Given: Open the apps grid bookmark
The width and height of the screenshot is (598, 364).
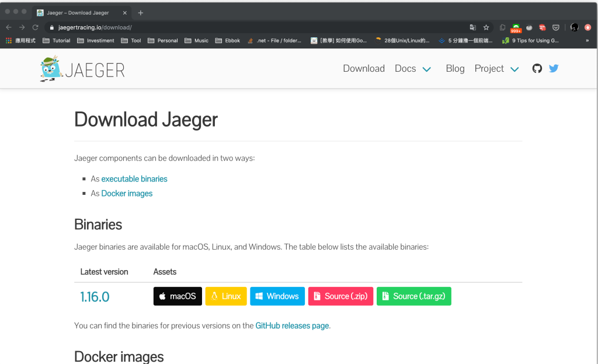Looking at the screenshot, I should 20,40.
